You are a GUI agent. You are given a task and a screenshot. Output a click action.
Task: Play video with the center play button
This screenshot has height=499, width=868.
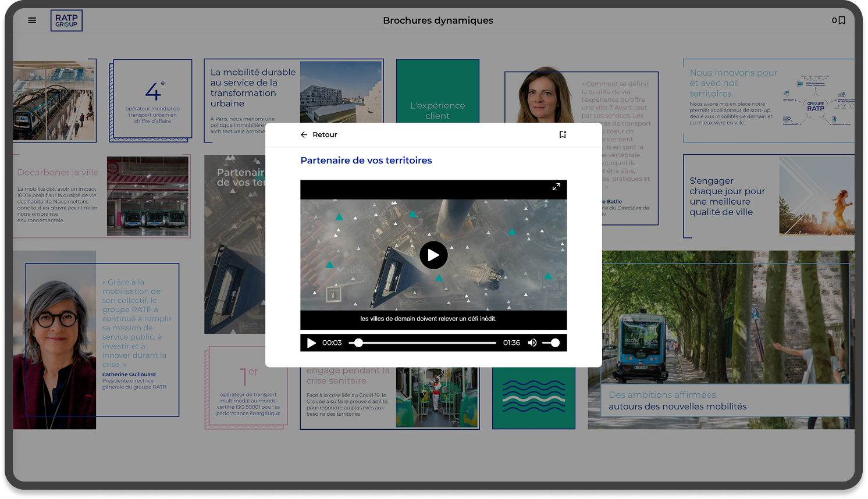pyautogui.click(x=433, y=255)
